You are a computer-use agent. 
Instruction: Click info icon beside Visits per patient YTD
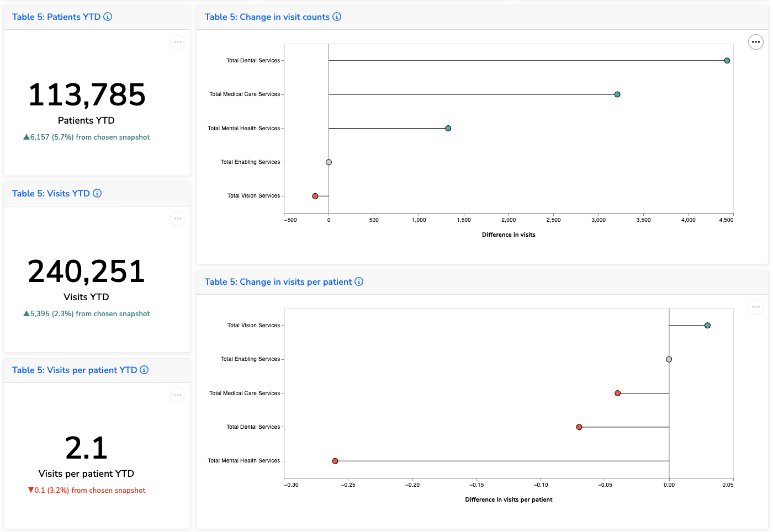coord(144,370)
